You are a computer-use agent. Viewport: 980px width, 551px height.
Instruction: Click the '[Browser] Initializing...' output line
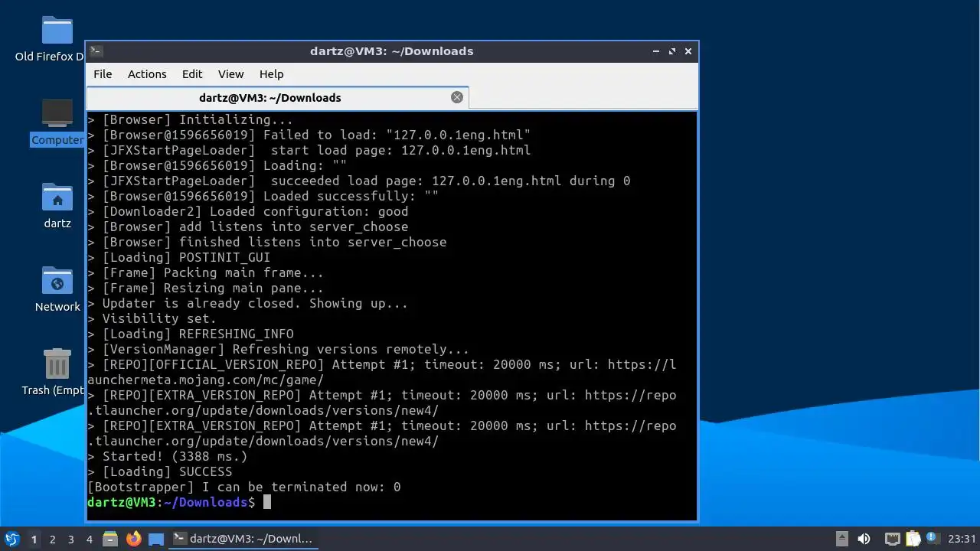coord(190,119)
